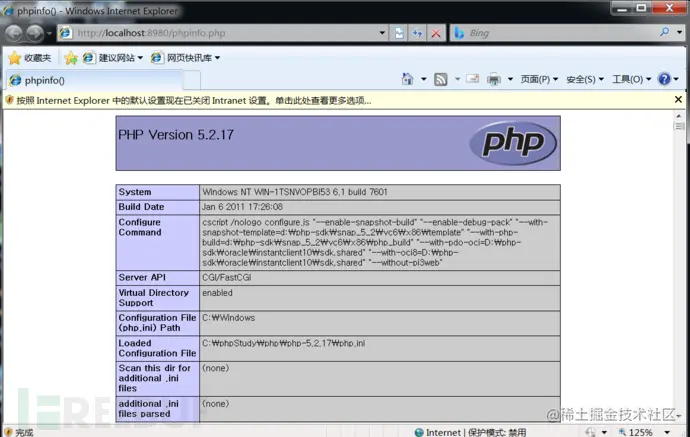690x437 pixels.
Task: Open the search provider dropdown
Action: 679,33
